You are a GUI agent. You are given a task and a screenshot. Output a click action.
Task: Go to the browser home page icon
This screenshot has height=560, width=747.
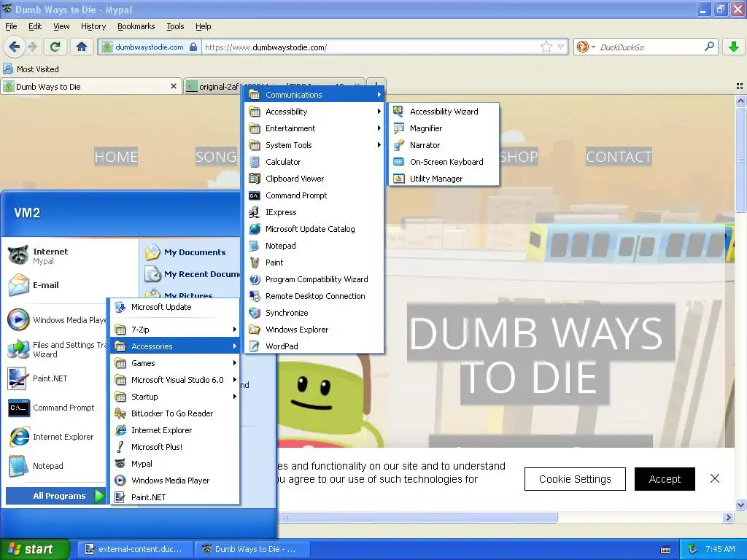[82, 47]
